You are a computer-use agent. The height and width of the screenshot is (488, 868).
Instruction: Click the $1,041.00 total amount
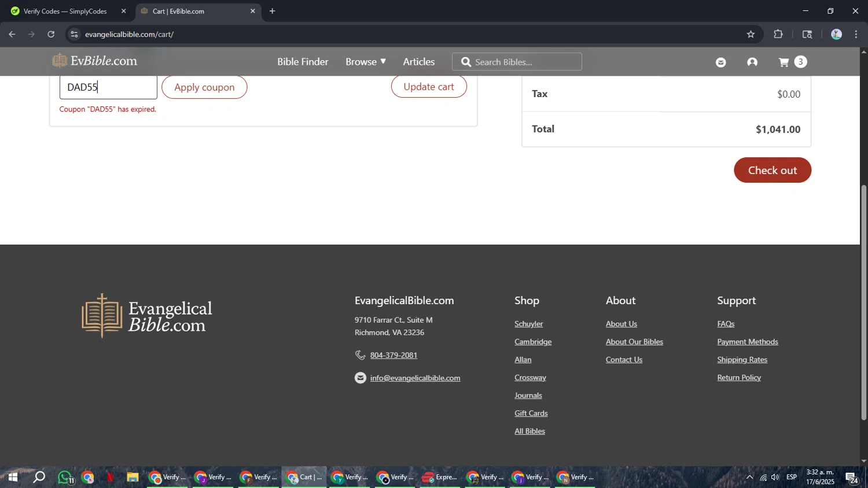coord(778,130)
